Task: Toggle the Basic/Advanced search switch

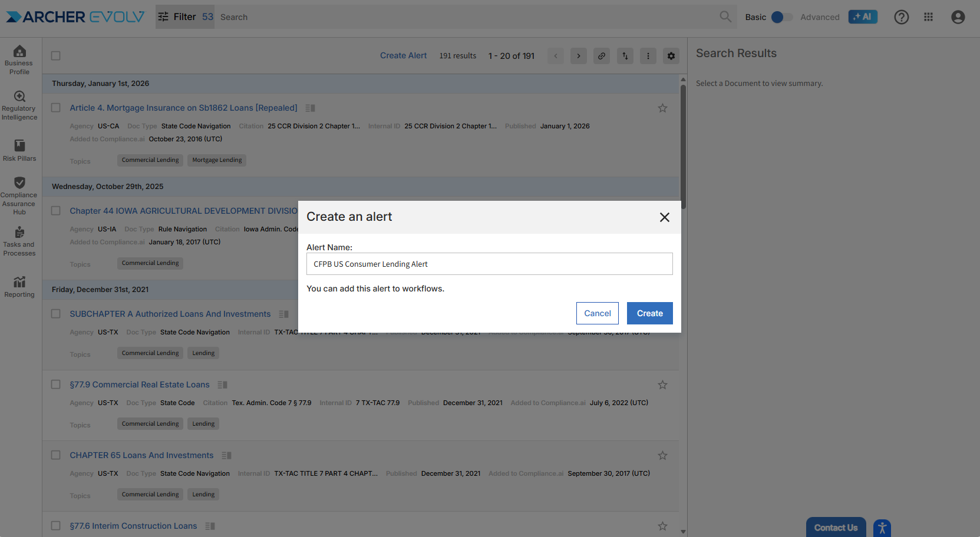Action: tap(782, 17)
